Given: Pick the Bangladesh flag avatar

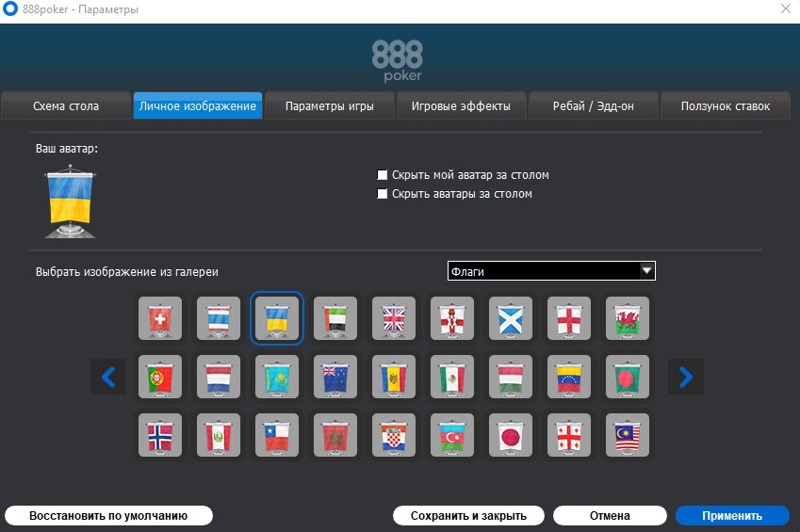Looking at the screenshot, I should tap(628, 377).
